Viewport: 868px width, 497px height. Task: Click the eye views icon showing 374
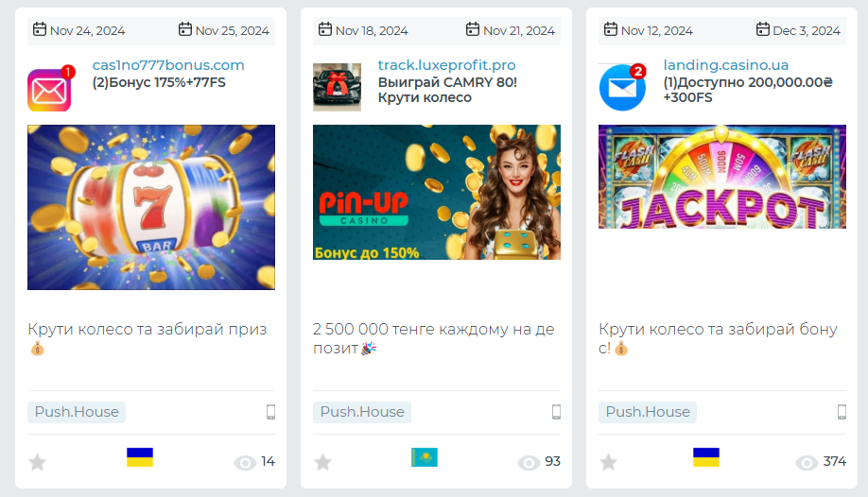coord(807,463)
